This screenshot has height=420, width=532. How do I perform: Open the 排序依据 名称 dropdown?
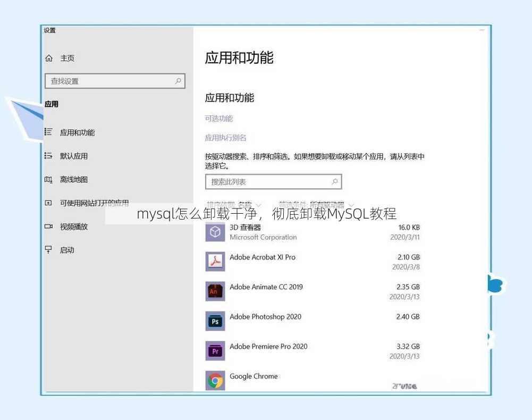(234, 205)
